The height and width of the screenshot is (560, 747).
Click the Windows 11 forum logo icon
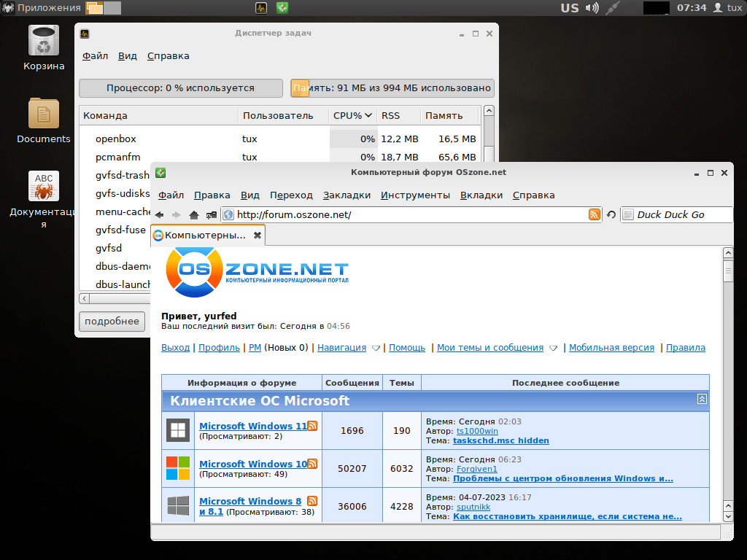178,430
